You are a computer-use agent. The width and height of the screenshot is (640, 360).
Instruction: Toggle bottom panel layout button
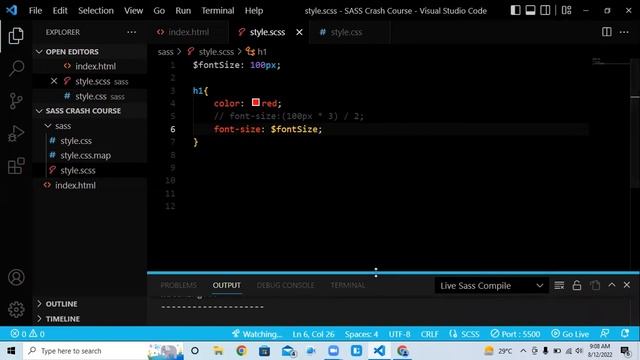pos(530,10)
